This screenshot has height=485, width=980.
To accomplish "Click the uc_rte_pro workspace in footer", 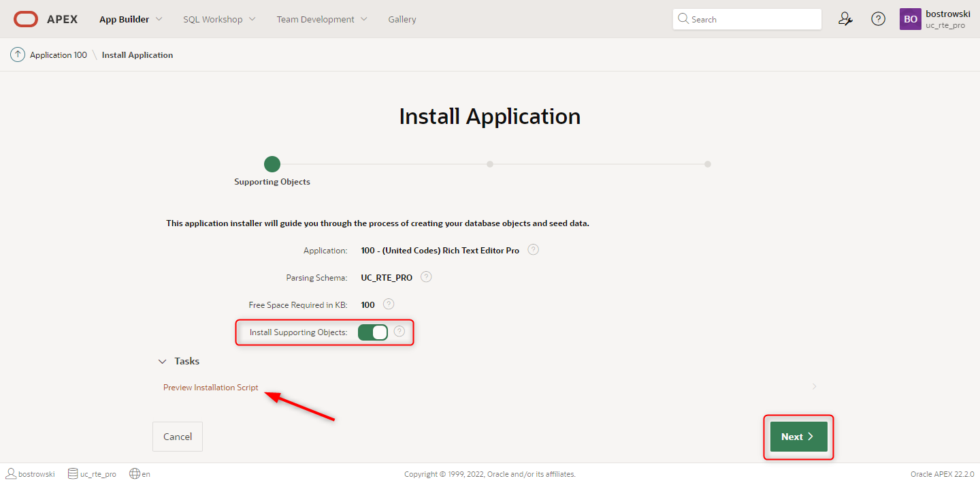I will pyautogui.click(x=92, y=473).
